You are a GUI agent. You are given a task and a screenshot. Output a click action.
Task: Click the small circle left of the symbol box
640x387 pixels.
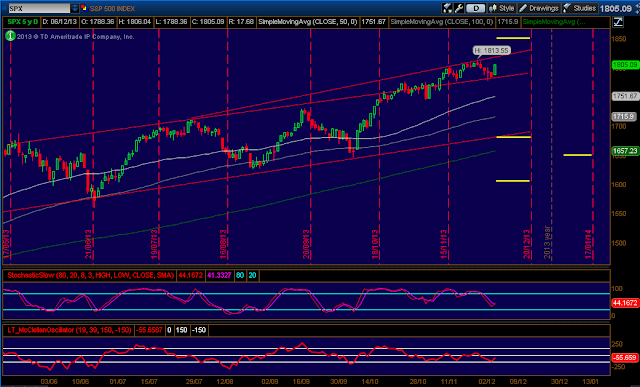coord(4,8)
